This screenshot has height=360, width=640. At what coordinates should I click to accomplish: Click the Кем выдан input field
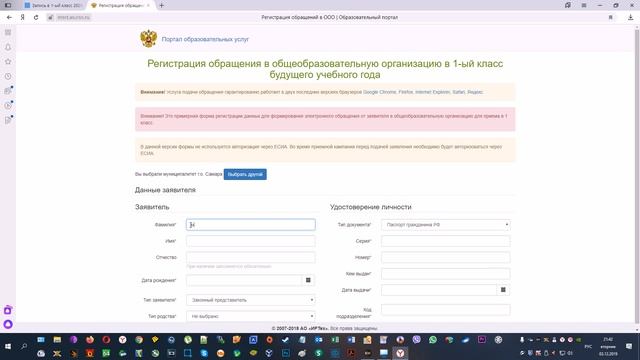coord(445,273)
